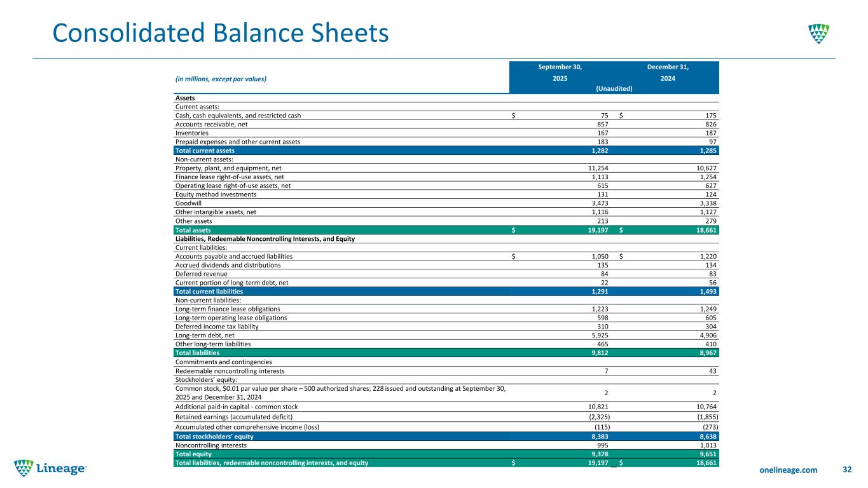
Task: Click the Total current assets row label
Action: click(205, 151)
